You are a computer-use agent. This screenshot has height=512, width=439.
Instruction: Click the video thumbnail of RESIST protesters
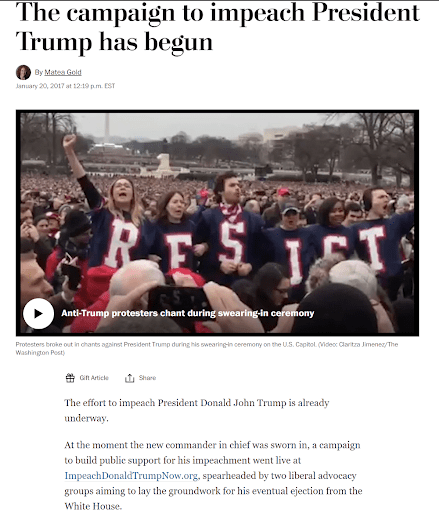click(217, 223)
